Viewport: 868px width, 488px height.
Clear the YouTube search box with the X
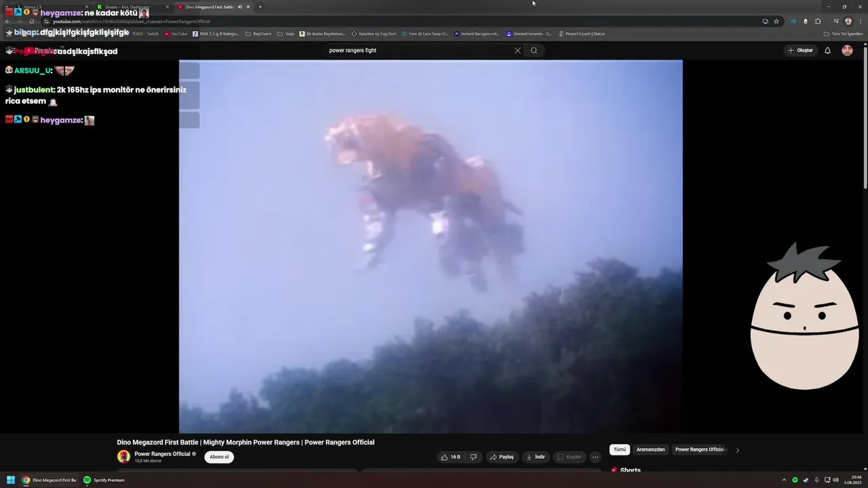point(517,50)
